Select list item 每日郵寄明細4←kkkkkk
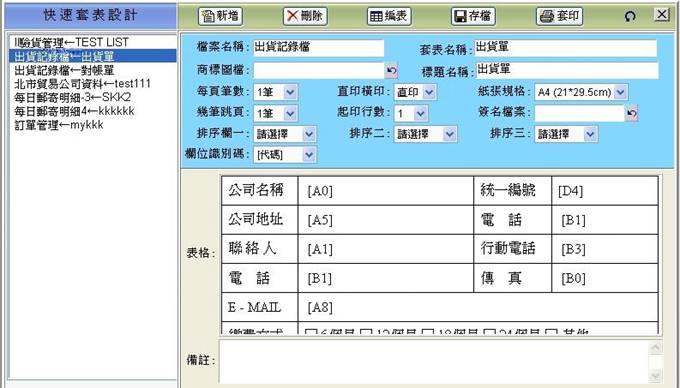This screenshot has height=388, width=680. coord(92,111)
